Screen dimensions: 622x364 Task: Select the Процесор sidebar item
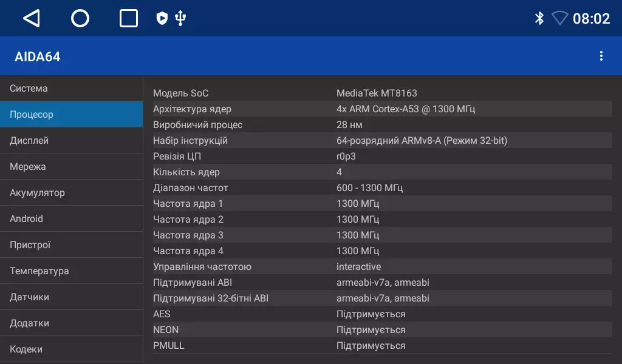(x=71, y=115)
